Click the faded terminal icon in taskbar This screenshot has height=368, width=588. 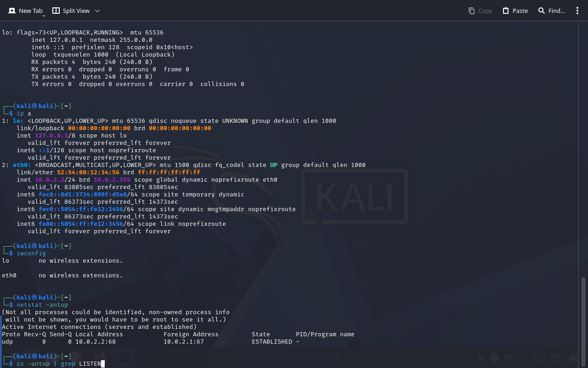coord(124,358)
